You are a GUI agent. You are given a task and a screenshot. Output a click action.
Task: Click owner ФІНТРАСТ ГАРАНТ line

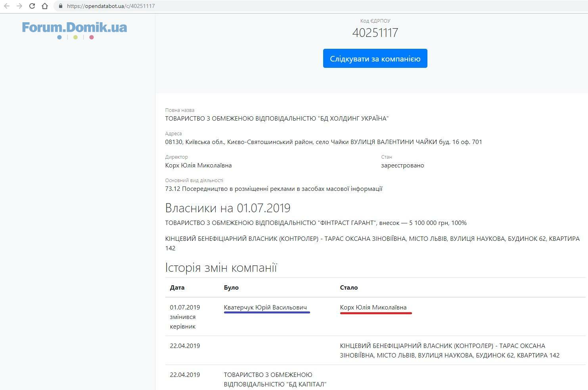point(316,223)
